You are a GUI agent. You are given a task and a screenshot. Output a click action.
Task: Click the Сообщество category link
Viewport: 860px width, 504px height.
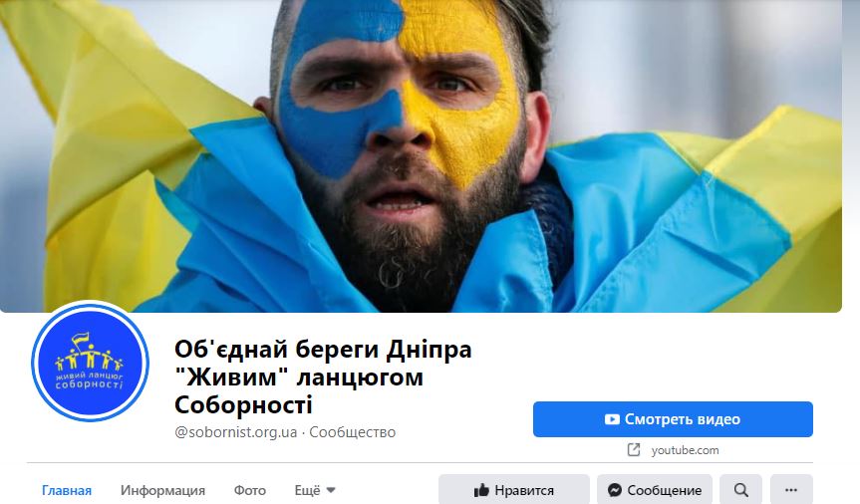pyautogui.click(x=353, y=432)
